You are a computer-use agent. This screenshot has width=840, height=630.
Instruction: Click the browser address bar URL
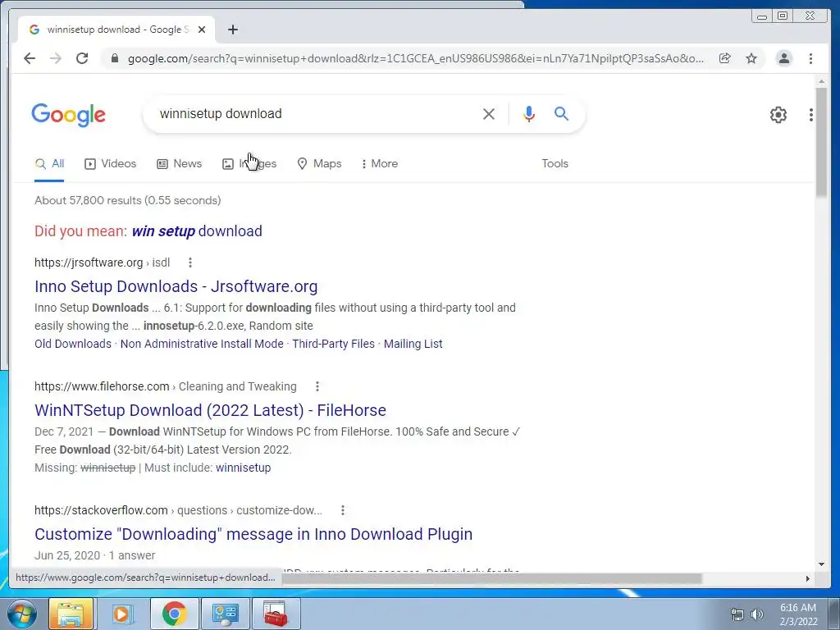coord(416,58)
